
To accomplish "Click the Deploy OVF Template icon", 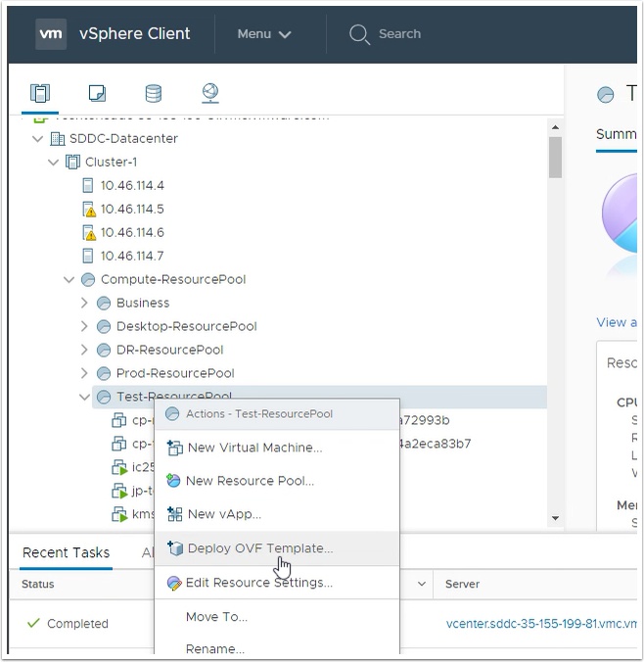I will point(175,548).
